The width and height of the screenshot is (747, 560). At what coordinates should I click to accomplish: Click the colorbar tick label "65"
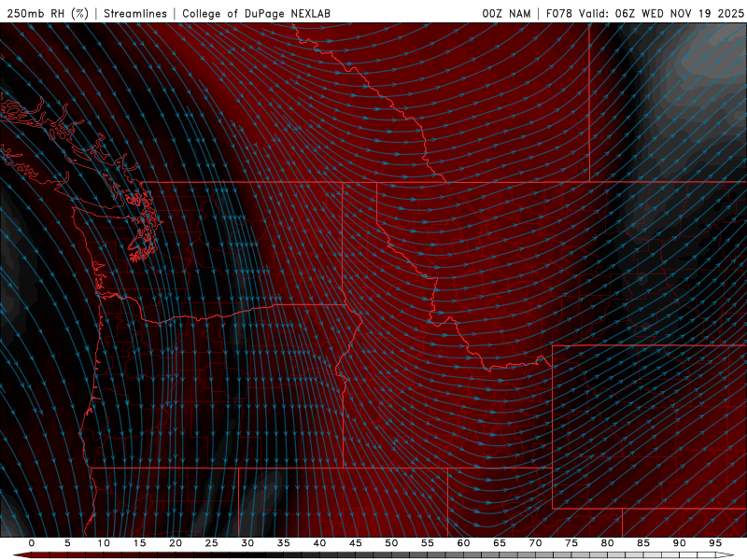[x=500, y=543]
